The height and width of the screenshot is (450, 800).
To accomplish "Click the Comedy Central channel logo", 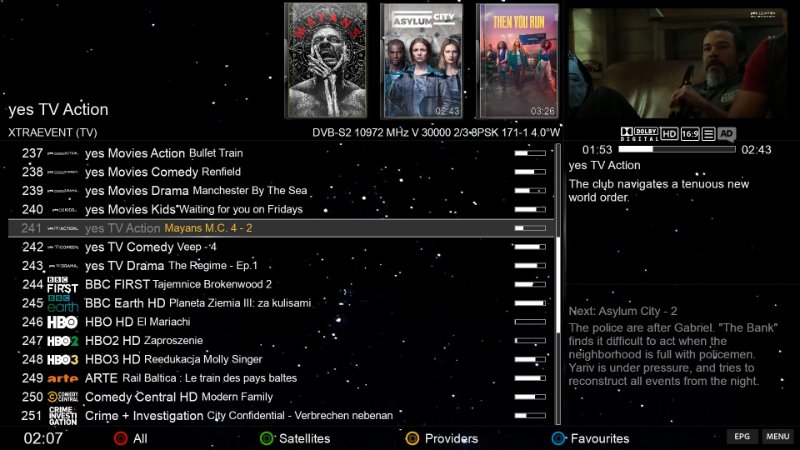I will (x=62, y=397).
